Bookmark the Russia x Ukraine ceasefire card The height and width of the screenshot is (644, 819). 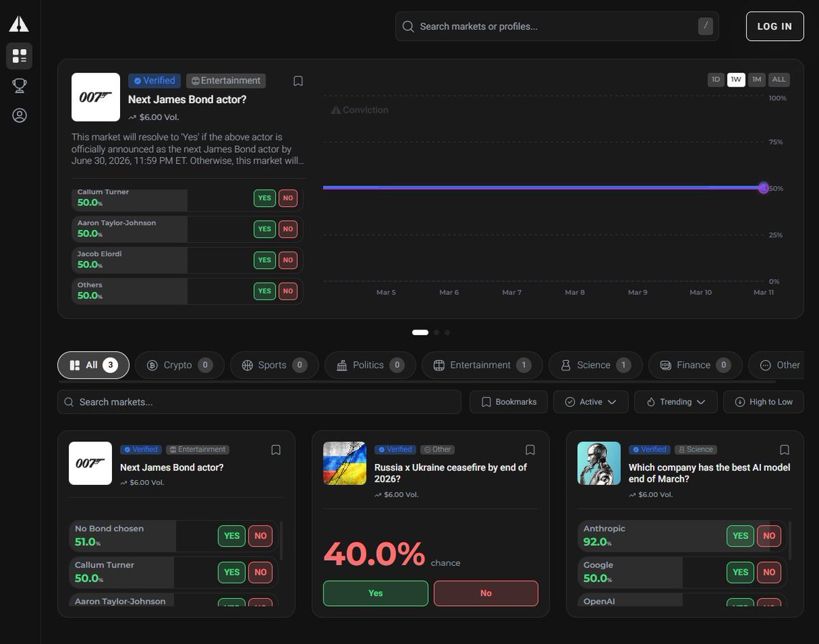pos(530,450)
